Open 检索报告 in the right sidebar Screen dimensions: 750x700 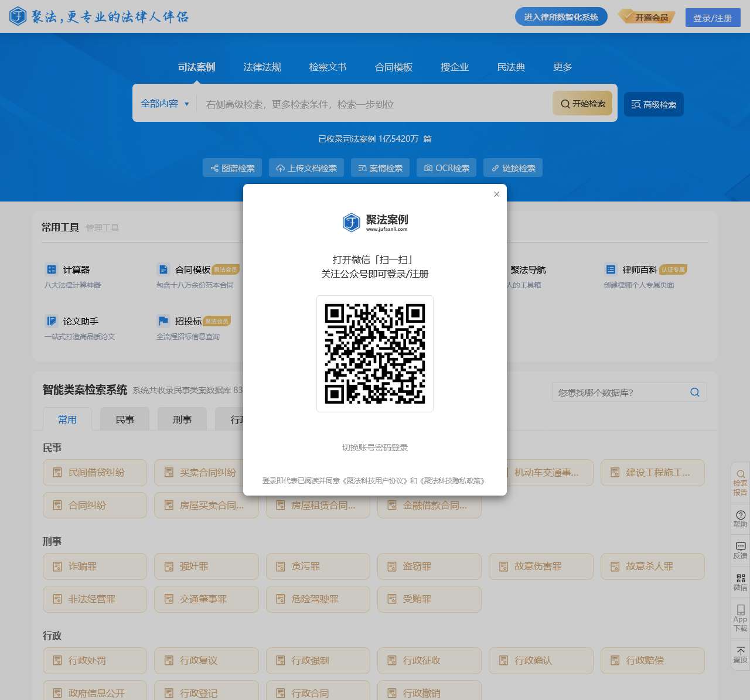coord(740,483)
